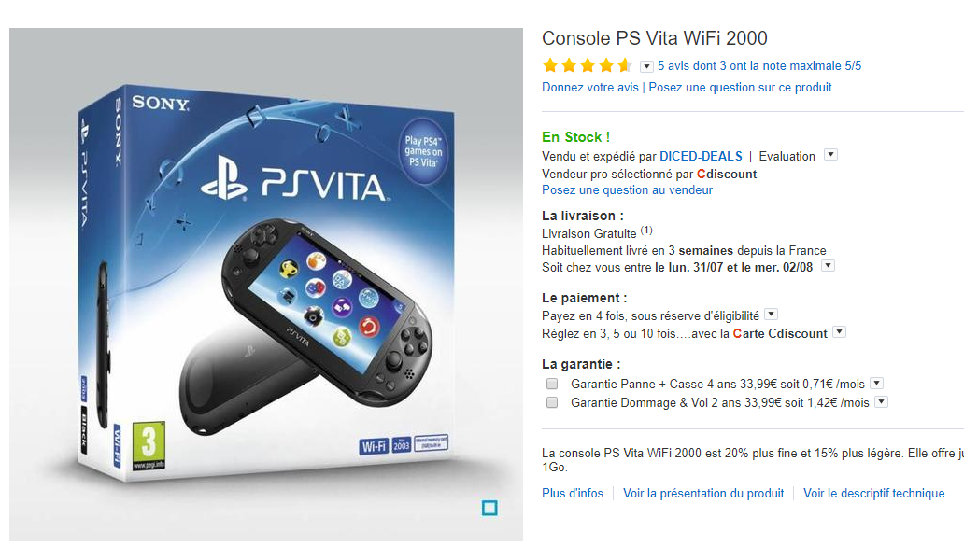Expand the seller Evaluation dropdown arrow
This screenshot has height=560, width=964.
(x=830, y=155)
